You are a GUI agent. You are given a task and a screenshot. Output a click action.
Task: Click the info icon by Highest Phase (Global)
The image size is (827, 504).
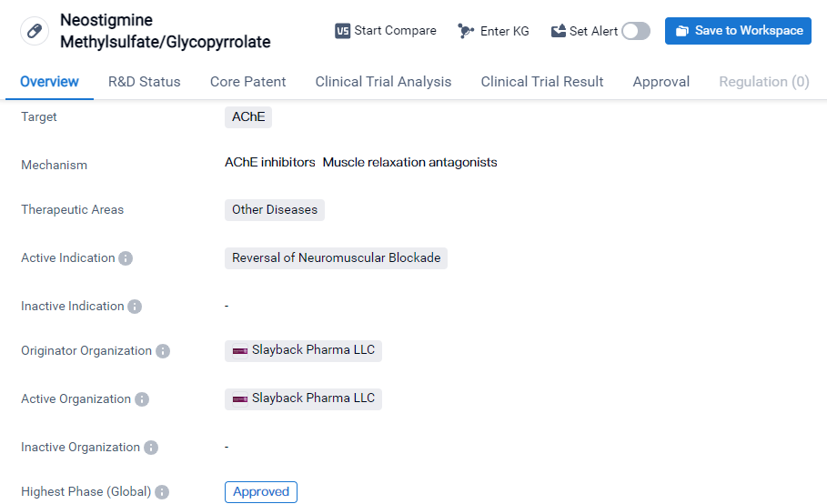coord(162,492)
